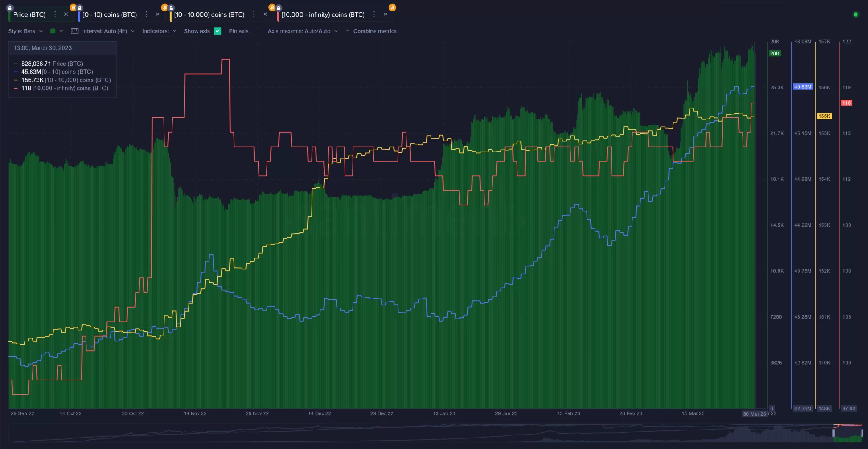Open the Indicators dropdown
This screenshot has height=449, width=868.
[x=159, y=31]
